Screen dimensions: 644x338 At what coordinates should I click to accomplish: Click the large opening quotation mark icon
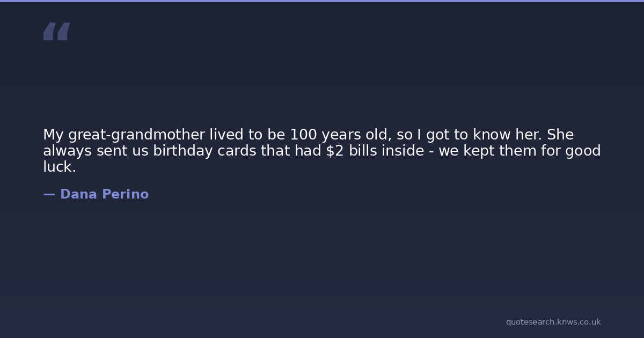(x=56, y=31)
